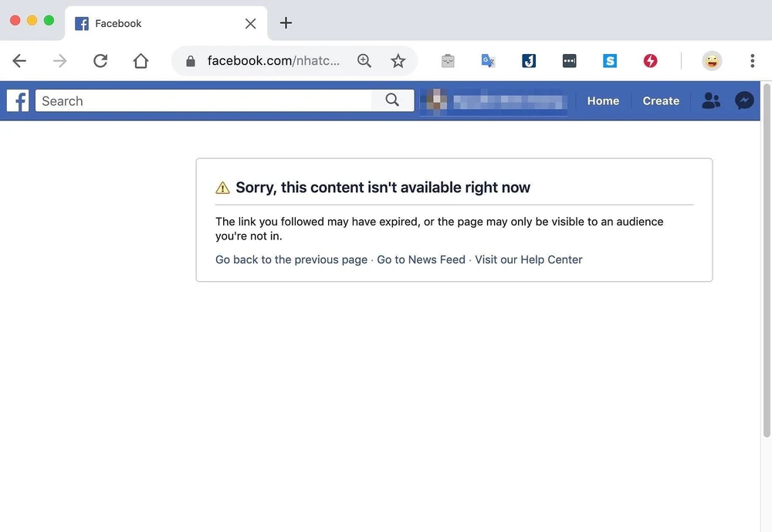Click the blurred profile picture
Viewport: 772px width, 532px height.
(x=437, y=101)
